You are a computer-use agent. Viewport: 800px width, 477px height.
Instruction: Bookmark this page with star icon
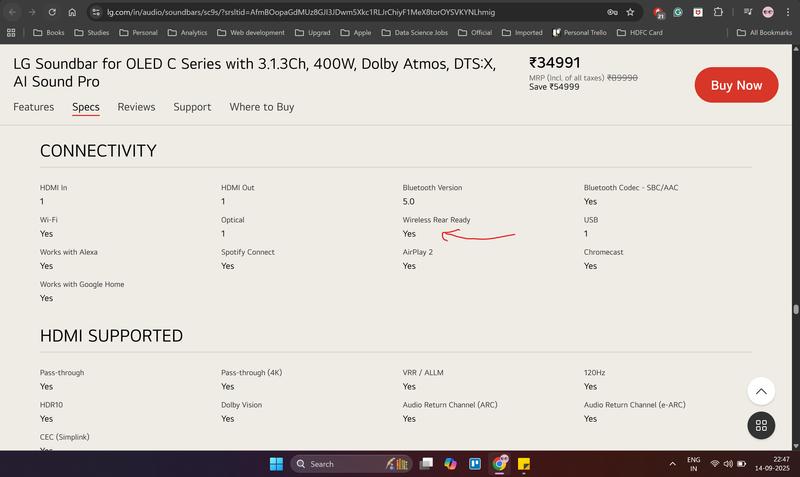tap(630, 12)
